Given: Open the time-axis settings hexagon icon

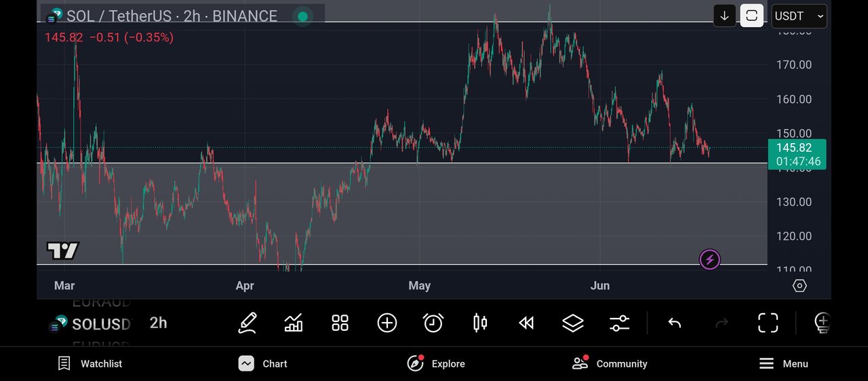Looking at the screenshot, I should click(800, 285).
